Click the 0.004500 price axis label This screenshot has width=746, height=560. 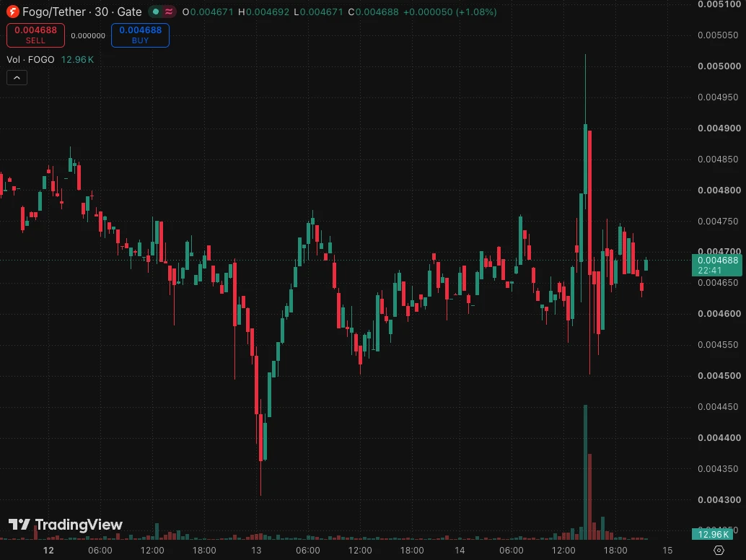pos(719,375)
